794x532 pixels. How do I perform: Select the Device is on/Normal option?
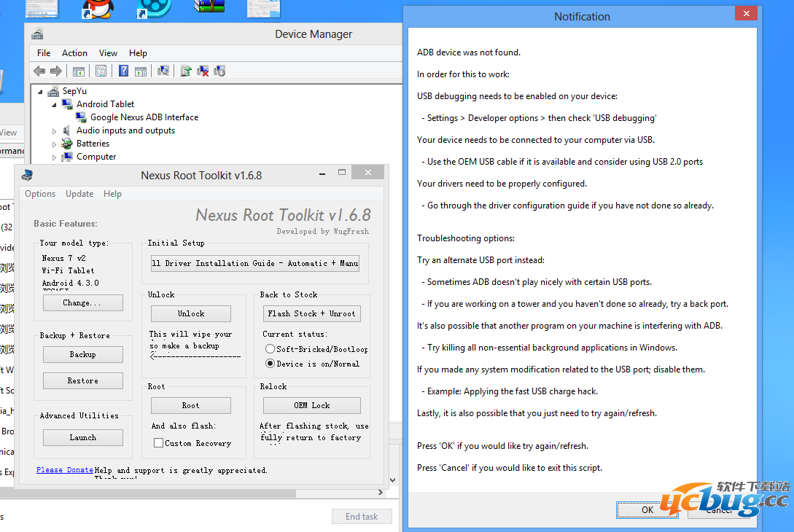pyautogui.click(x=270, y=364)
